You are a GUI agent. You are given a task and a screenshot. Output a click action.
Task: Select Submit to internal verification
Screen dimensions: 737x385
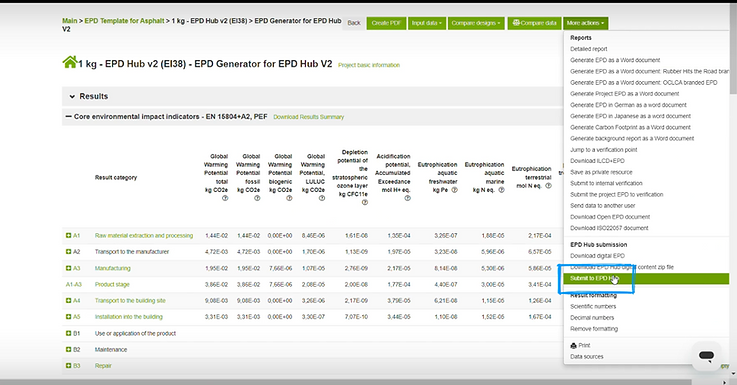tap(606, 183)
